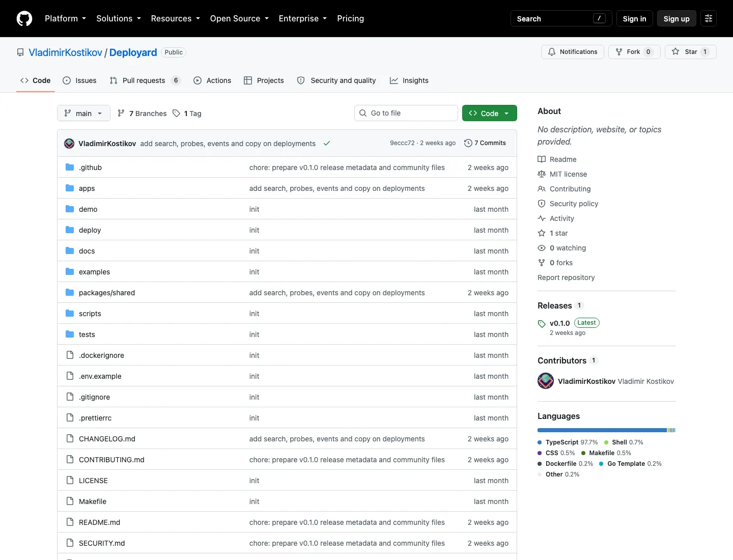Image resolution: width=733 pixels, height=560 pixels.
Task: Click the tests folder icon
Action: (x=70, y=334)
